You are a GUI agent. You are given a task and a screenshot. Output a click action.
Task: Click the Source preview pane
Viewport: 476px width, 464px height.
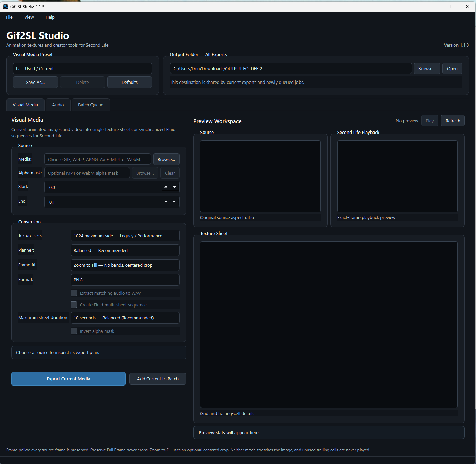coord(260,176)
